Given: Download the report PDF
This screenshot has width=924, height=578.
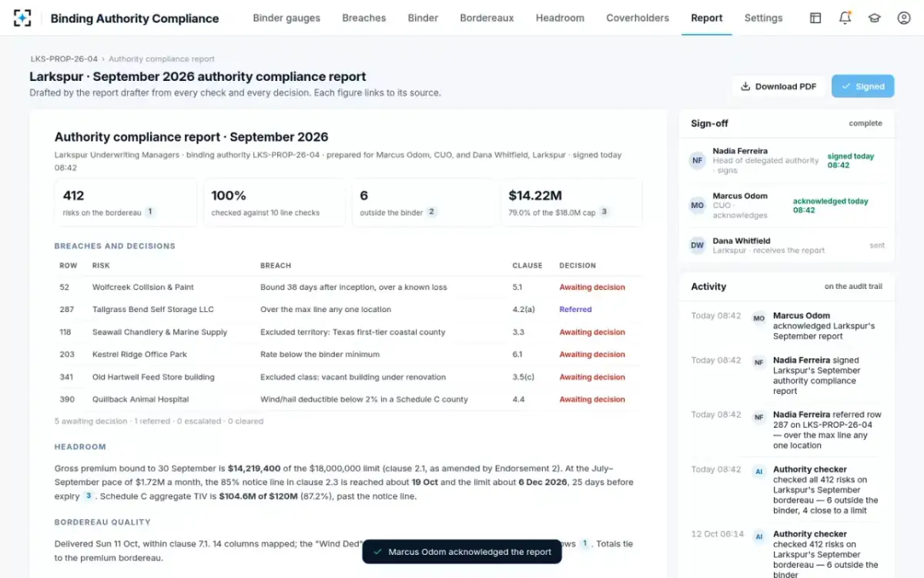Looking at the screenshot, I should point(778,86).
